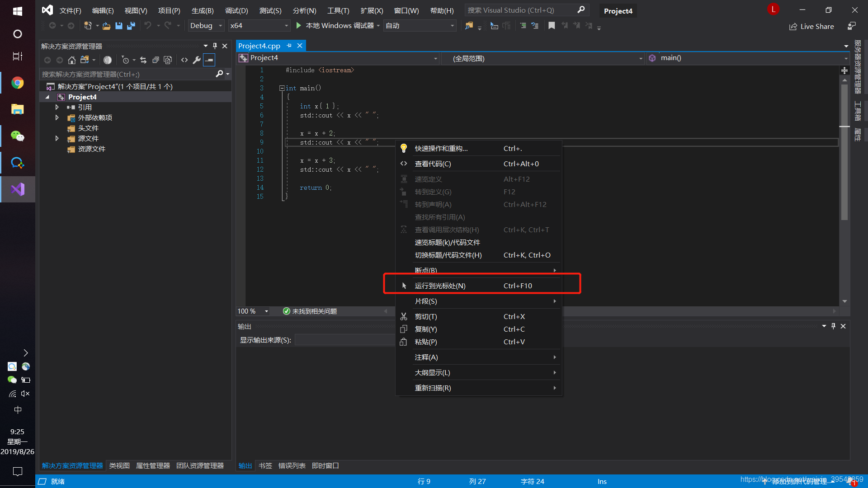868x488 pixels.
Task: Open the 断点(B) submenu in context menu
Action: pyautogui.click(x=479, y=270)
